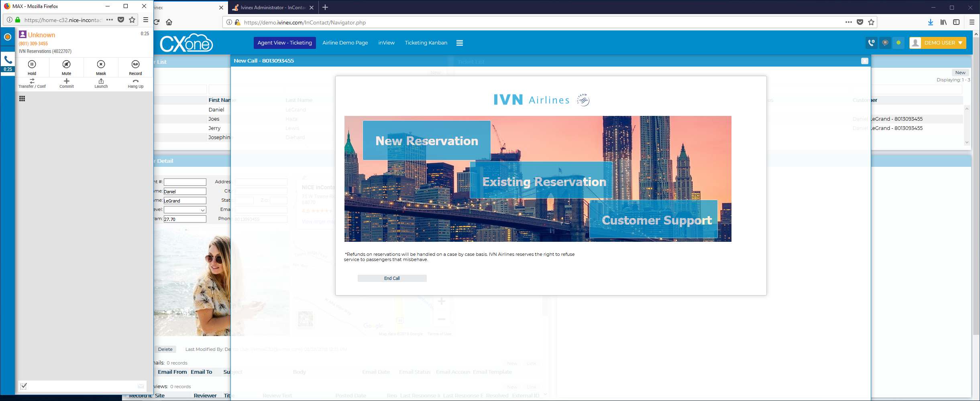Click Delete button in customer detail

165,349
